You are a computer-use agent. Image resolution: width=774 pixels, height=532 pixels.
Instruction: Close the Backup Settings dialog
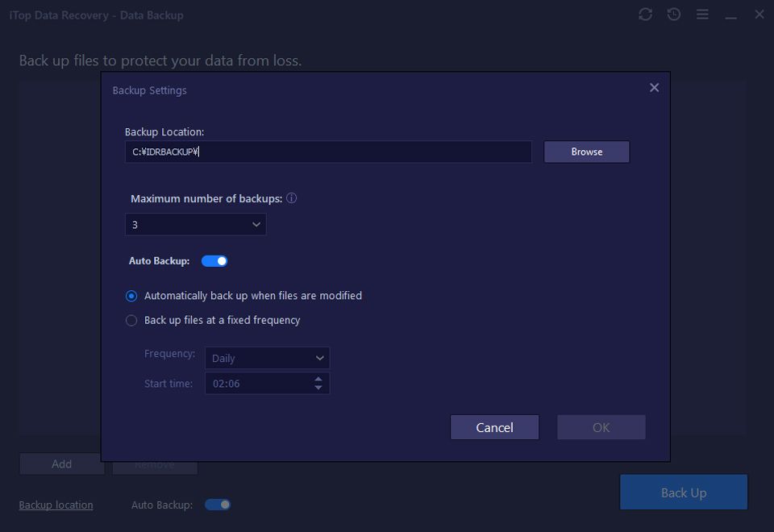coord(654,88)
